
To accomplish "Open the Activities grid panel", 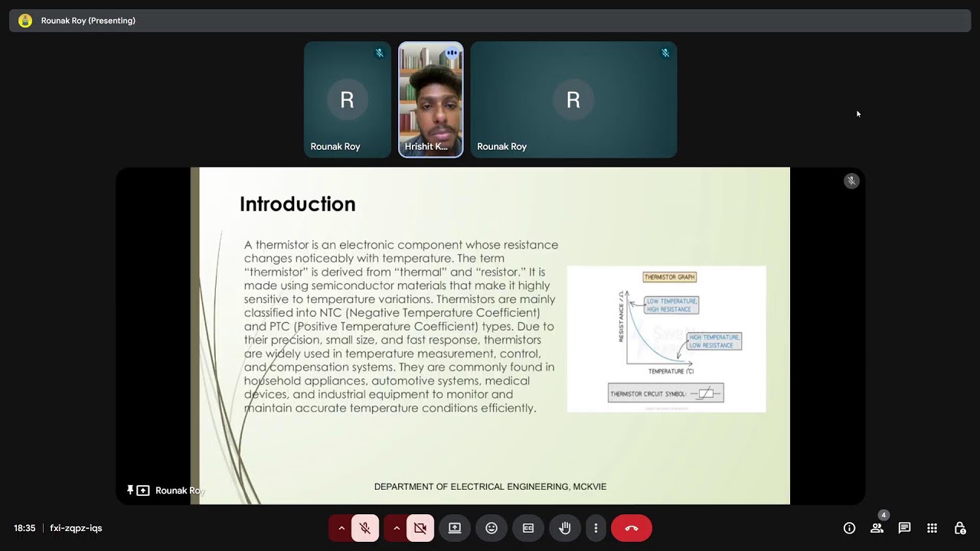I will coord(932,528).
